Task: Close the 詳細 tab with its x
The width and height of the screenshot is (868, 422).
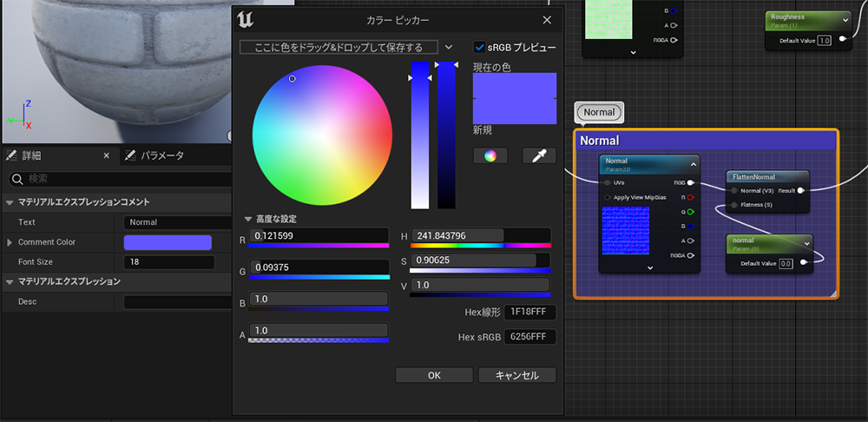Action: pyautogui.click(x=106, y=155)
